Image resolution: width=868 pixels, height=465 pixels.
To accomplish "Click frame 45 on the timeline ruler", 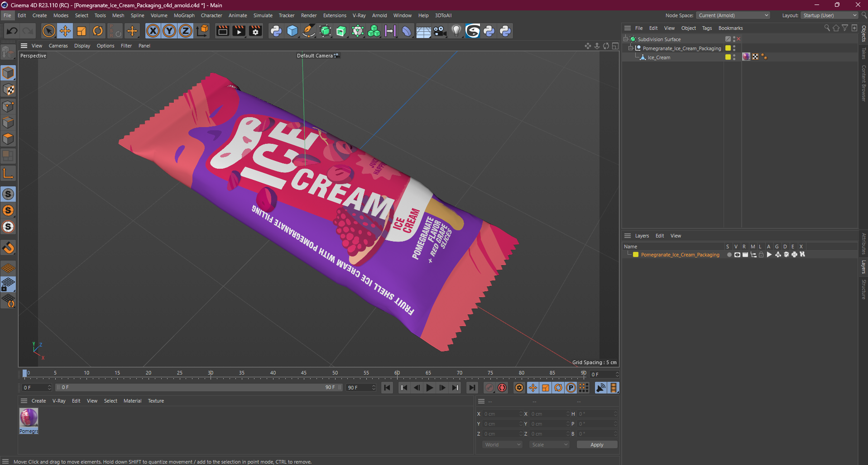I will tap(304, 373).
